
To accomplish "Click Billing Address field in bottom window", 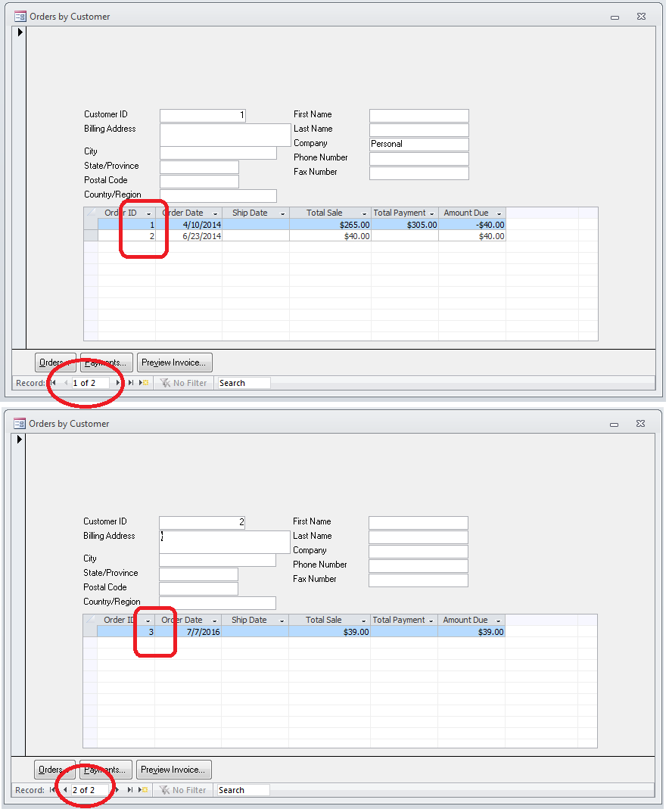I will click(225, 542).
